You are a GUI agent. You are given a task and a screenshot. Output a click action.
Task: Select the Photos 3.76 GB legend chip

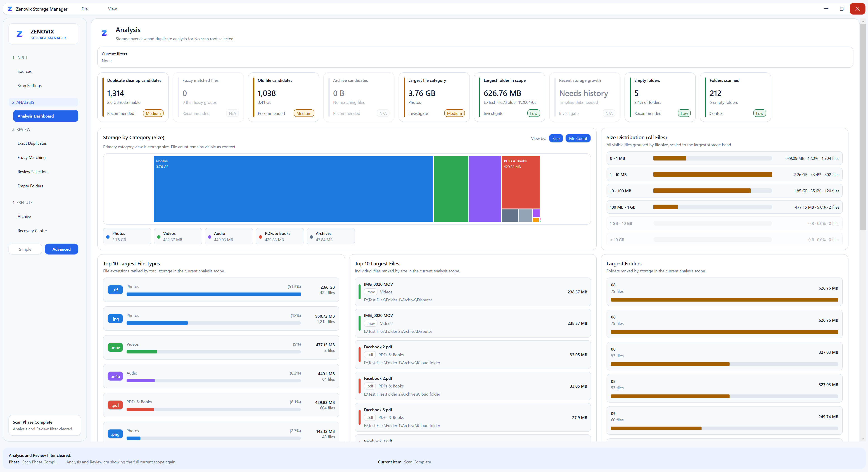coord(127,236)
